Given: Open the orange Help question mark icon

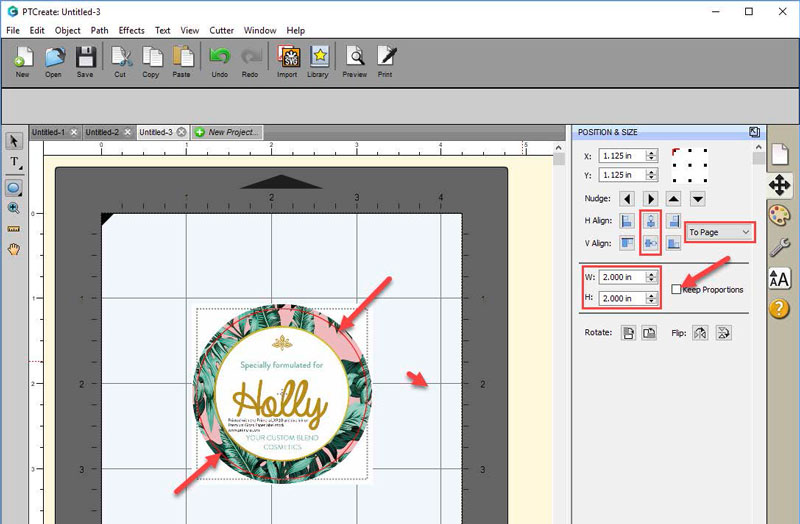Looking at the screenshot, I should coord(779,308).
